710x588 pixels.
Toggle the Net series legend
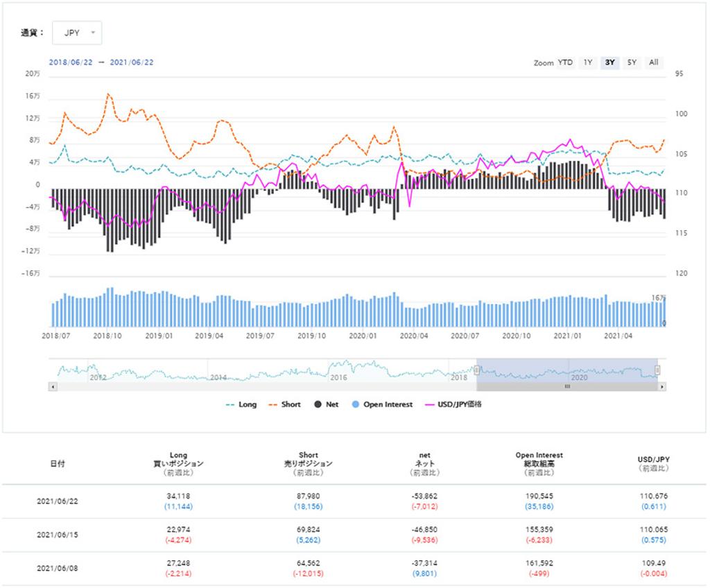(x=327, y=404)
